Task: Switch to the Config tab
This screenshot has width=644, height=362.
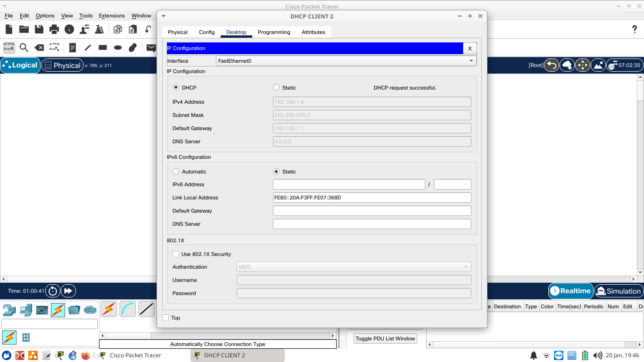Action: click(206, 32)
